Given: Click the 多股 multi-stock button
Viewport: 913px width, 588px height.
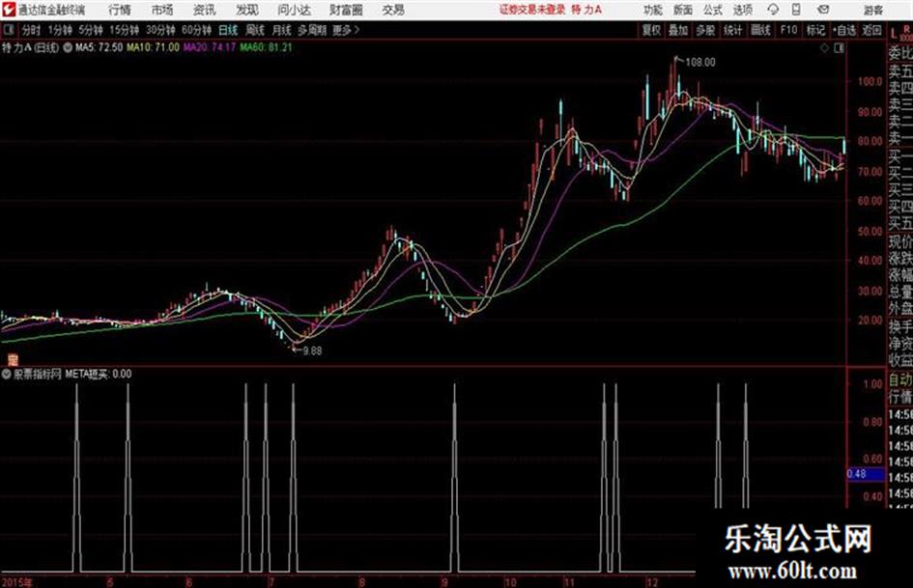Looking at the screenshot, I should [705, 30].
